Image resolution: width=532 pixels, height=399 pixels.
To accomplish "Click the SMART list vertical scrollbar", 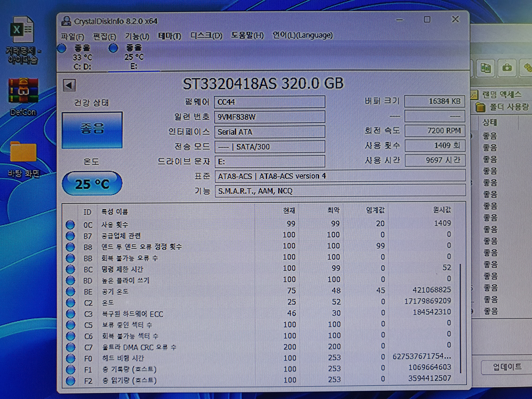I will point(460,319).
